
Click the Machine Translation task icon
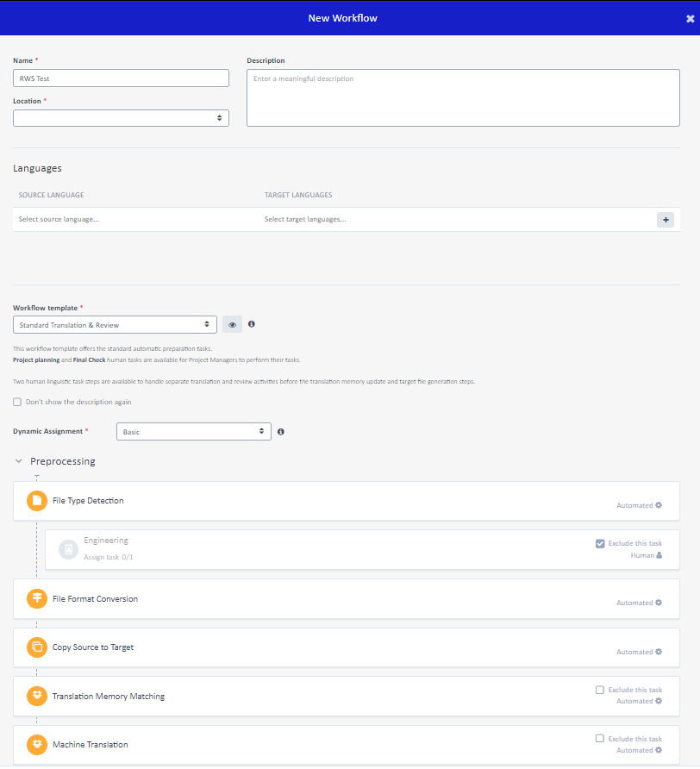[36, 745]
